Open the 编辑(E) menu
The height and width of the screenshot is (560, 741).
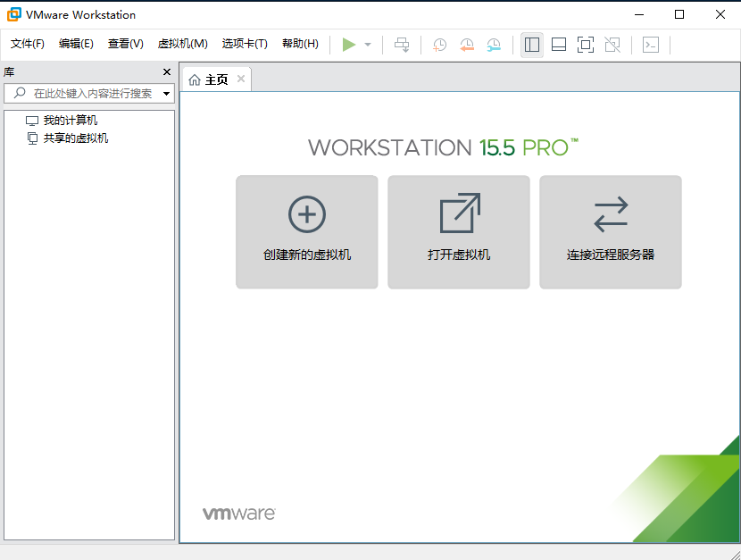(76, 44)
